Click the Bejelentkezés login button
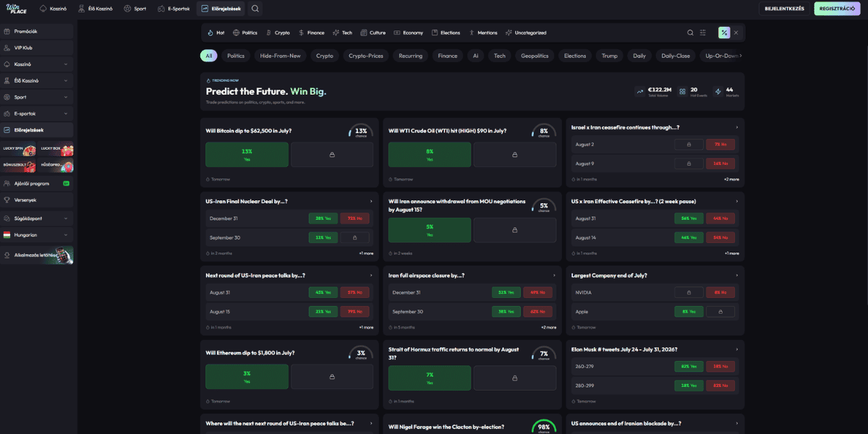Image resolution: width=868 pixels, height=434 pixels. pos(785,9)
